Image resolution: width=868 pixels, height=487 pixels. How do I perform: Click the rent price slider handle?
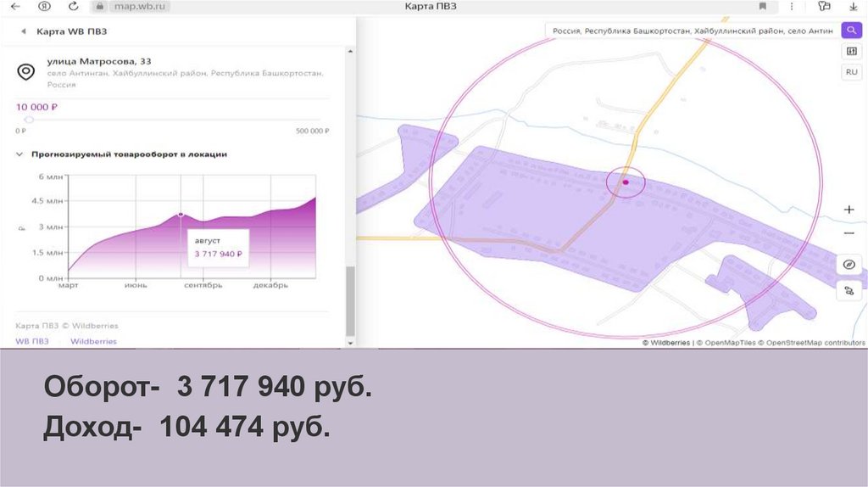pyautogui.click(x=29, y=120)
